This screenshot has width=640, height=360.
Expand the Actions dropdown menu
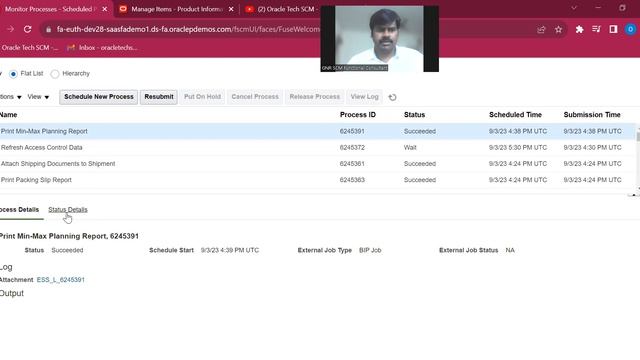coord(11,97)
